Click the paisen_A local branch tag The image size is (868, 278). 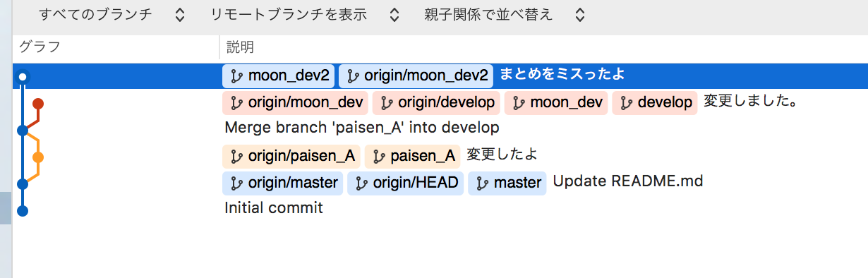coord(412,156)
